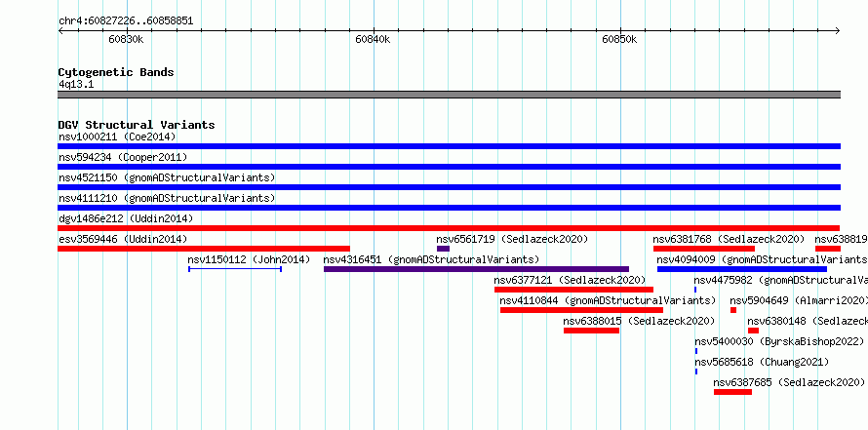Viewport: 868px width, 430px height.
Task: Click the dgv1486e212 (Uddin2014) red bar
Action: [449, 228]
